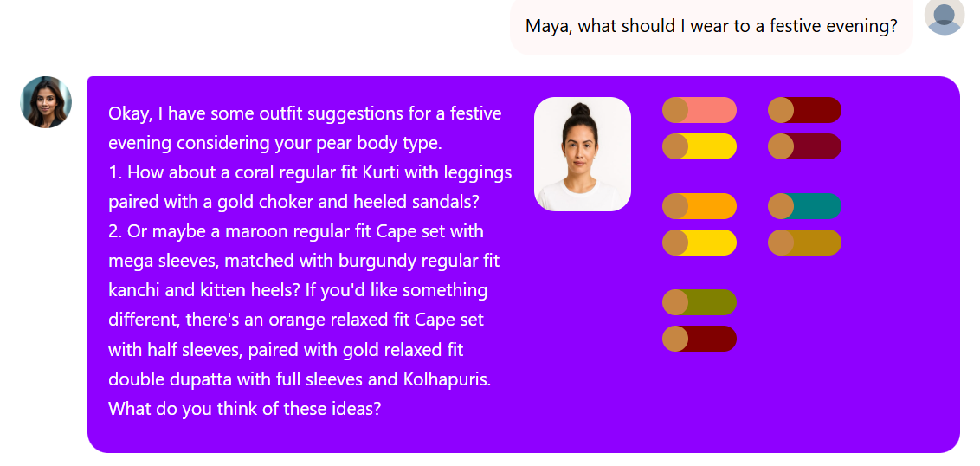Click the intro line mentioning pear body type
980x466 pixels.
(304, 127)
